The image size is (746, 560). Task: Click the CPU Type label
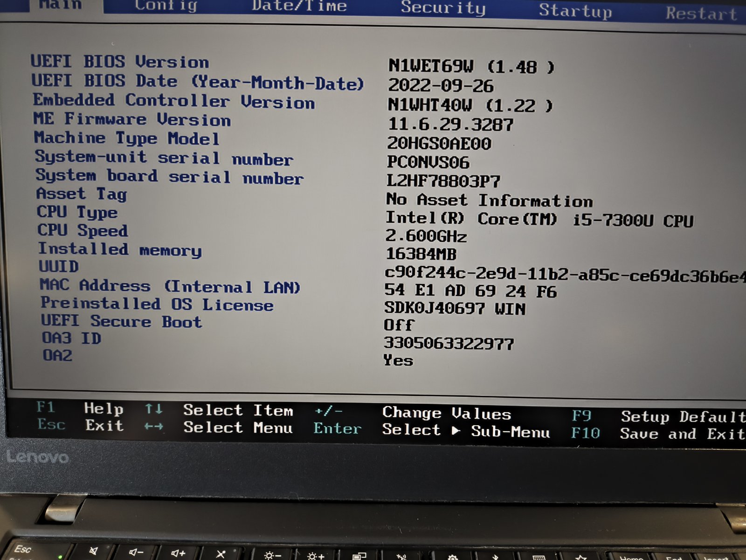(x=77, y=212)
